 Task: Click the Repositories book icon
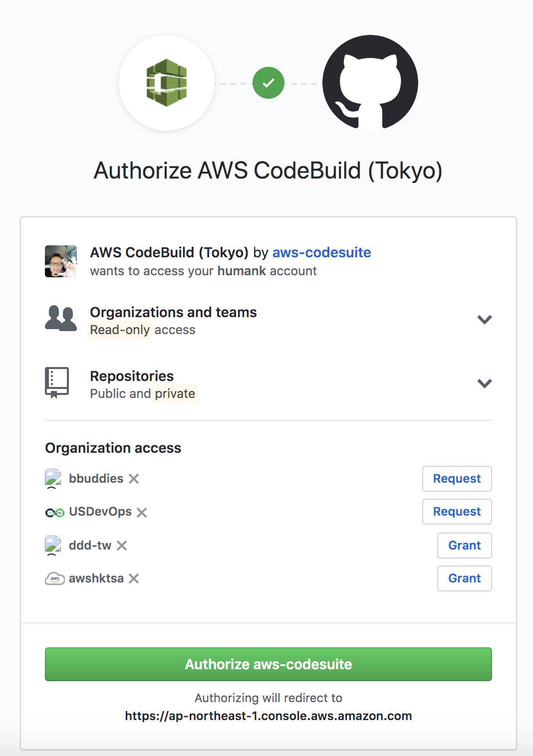click(57, 382)
